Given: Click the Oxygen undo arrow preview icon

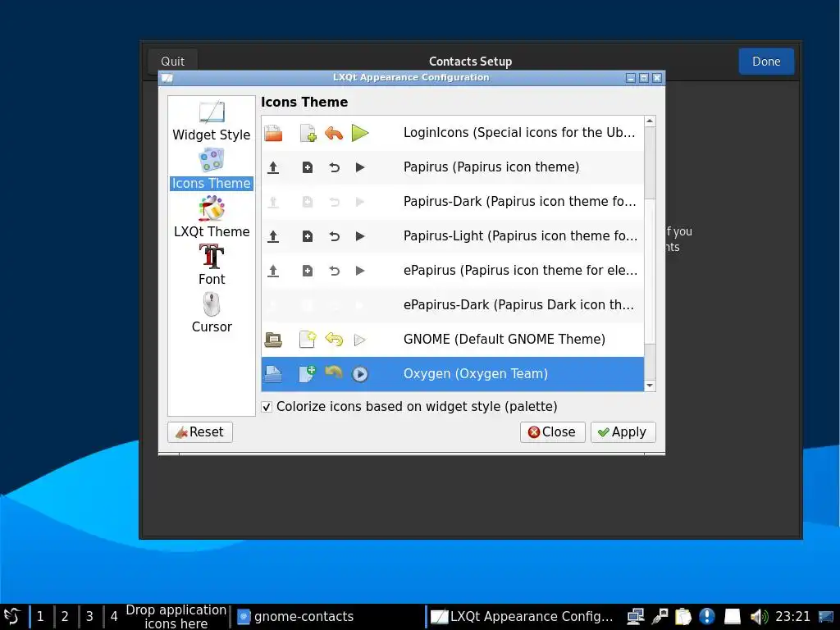Looking at the screenshot, I should click(334, 372).
